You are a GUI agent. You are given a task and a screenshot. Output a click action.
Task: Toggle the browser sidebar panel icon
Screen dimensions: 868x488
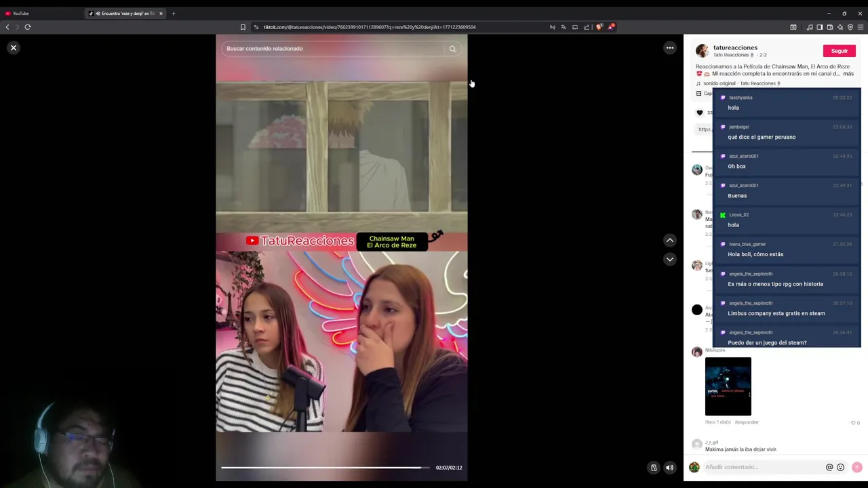tap(820, 27)
